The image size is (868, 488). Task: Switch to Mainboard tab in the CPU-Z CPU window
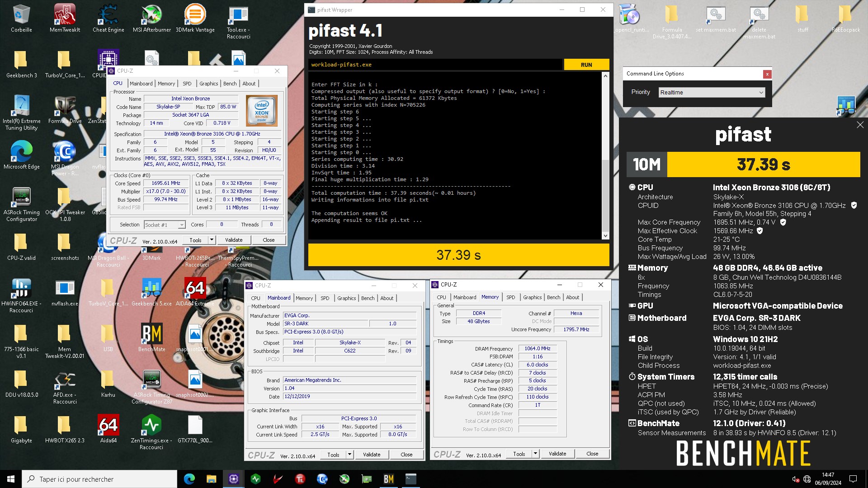[x=141, y=84]
